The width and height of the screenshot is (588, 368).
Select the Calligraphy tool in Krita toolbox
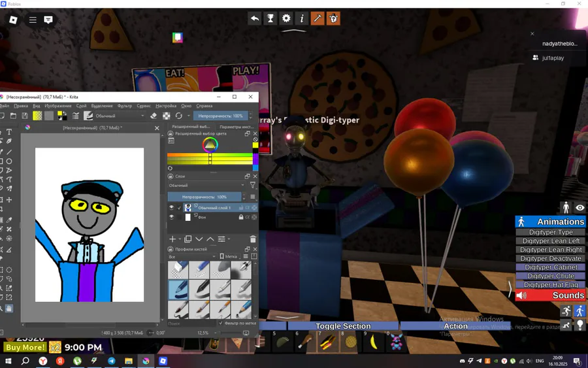[x=9, y=141]
